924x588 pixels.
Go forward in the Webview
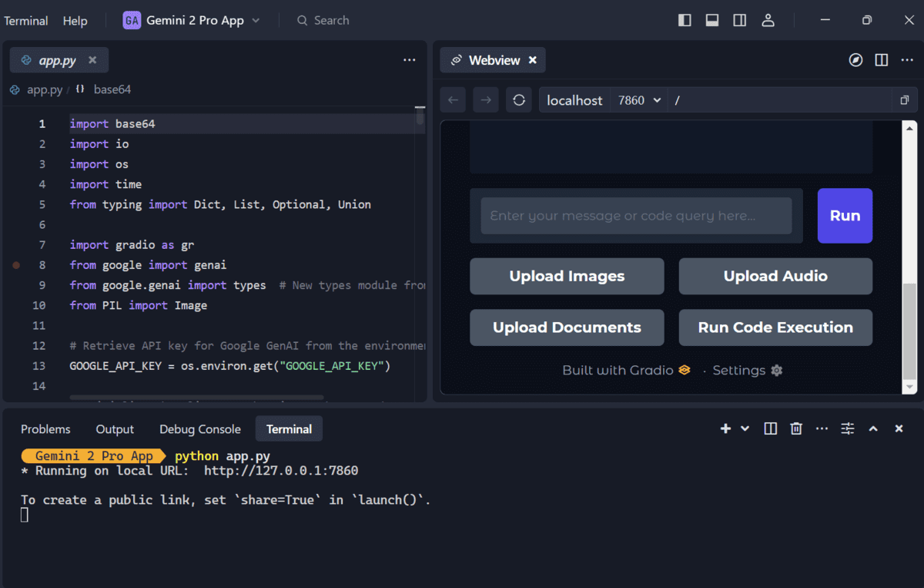[x=485, y=100]
